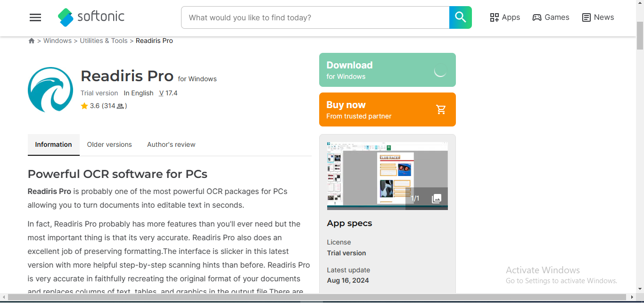This screenshot has height=303, width=644.
Task: Go to the News section
Action: (x=598, y=17)
